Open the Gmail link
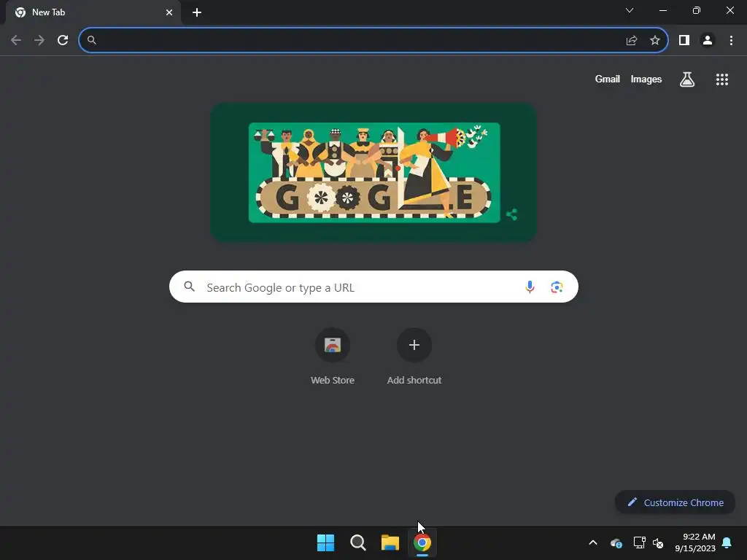 point(608,79)
